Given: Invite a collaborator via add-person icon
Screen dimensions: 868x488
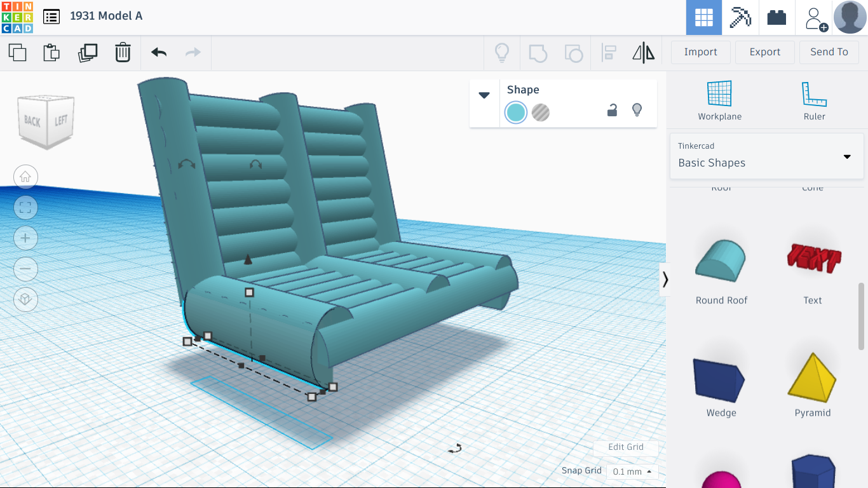Looking at the screenshot, I should [x=815, y=18].
